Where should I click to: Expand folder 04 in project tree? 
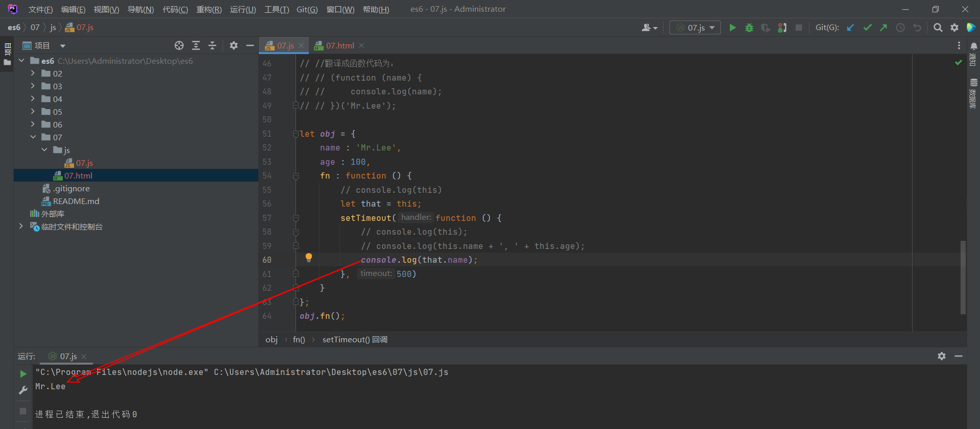(33, 98)
